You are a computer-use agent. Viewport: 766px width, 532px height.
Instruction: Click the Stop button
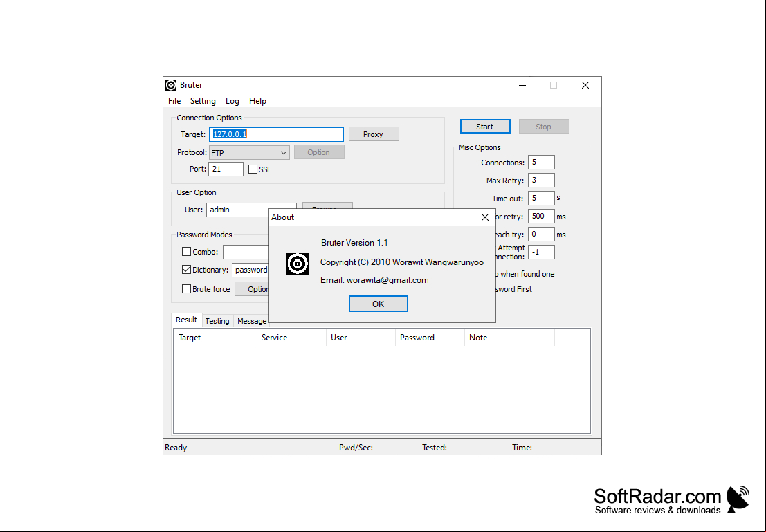coord(544,127)
